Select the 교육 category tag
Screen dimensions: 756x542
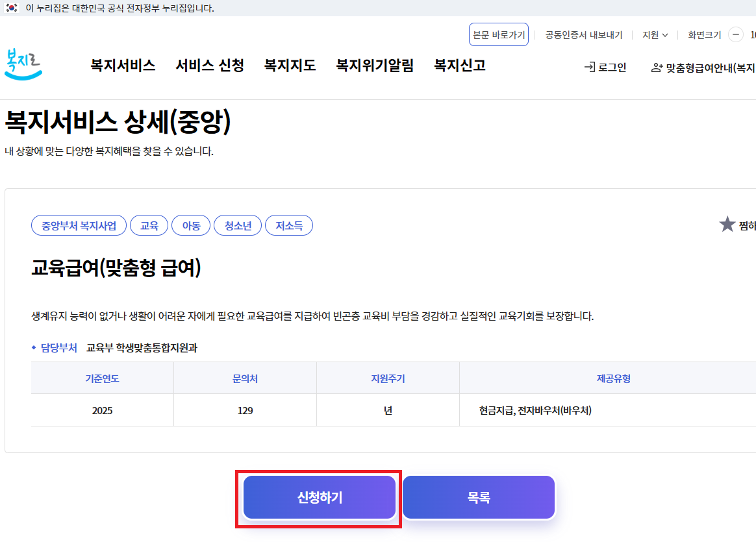149,225
